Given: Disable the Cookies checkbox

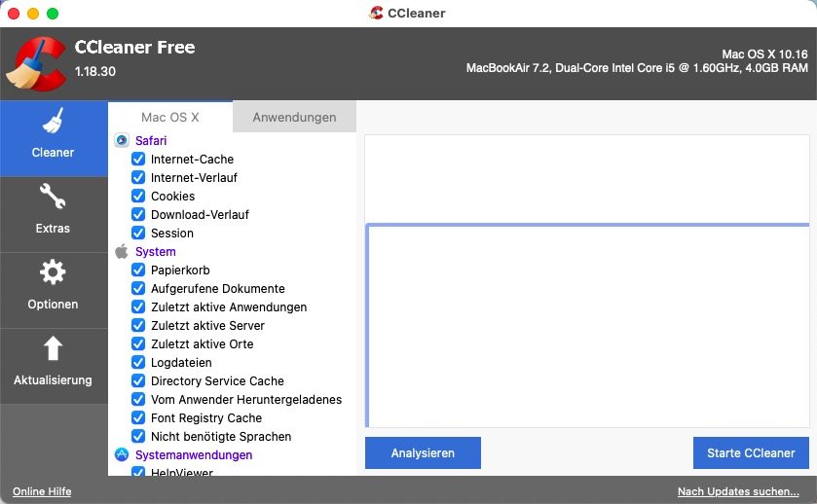Looking at the screenshot, I should pyautogui.click(x=138, y=196).
